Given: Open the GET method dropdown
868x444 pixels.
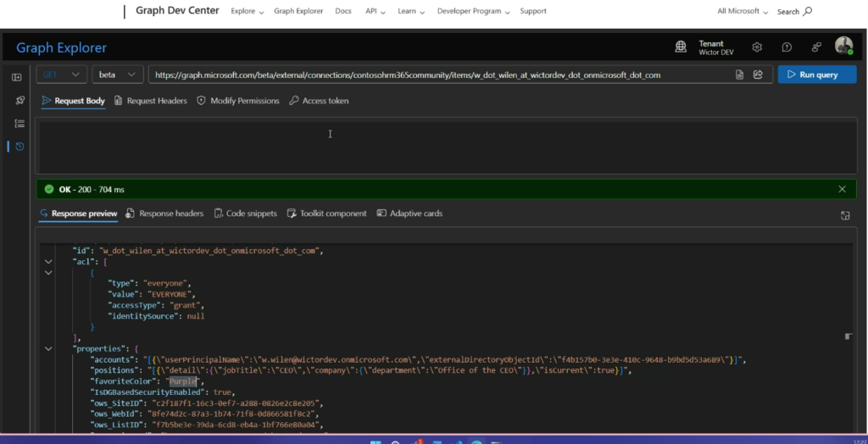Looking at the screenshot, I should [61, 75].
